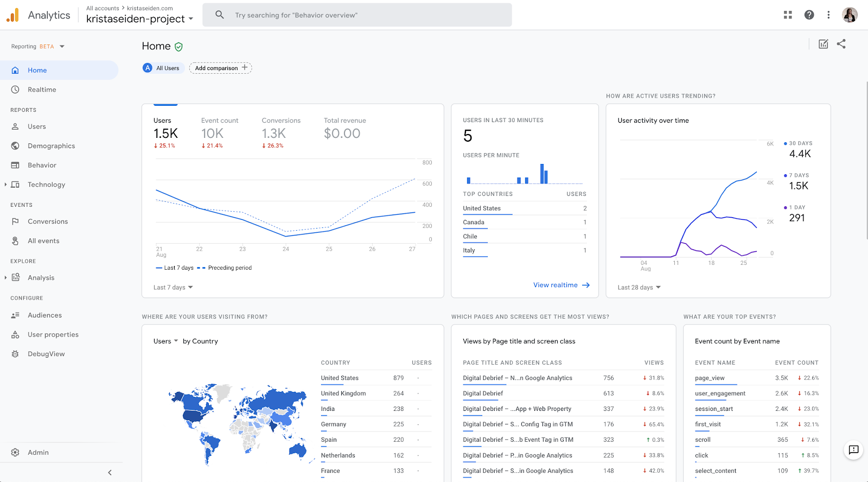
Task: Open the share report icon
Action: [x=841, y=44]
